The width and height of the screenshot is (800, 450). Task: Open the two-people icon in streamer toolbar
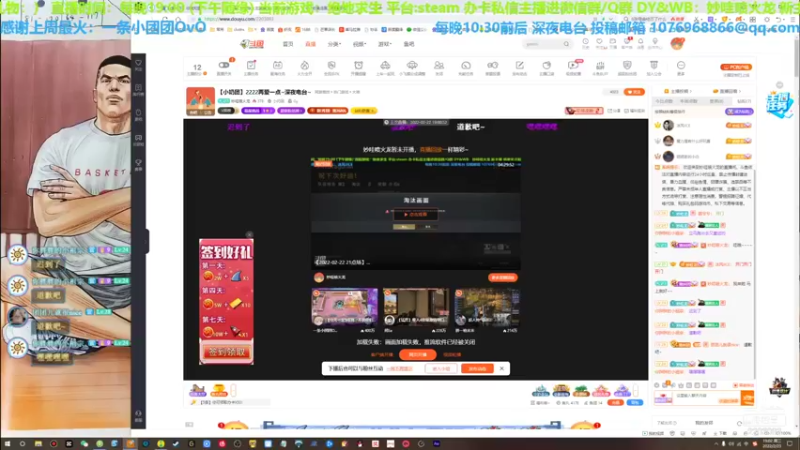pyautogui.click(x=439, y=67)
